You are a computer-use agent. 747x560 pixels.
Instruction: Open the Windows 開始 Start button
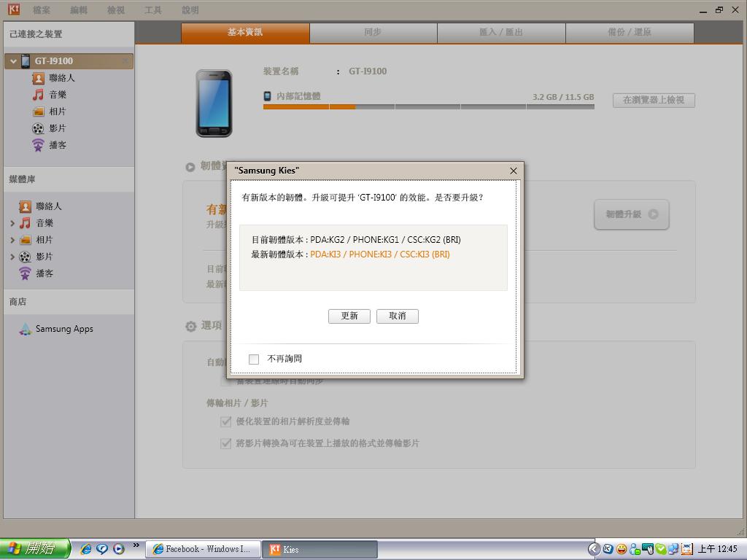[35, 548]
